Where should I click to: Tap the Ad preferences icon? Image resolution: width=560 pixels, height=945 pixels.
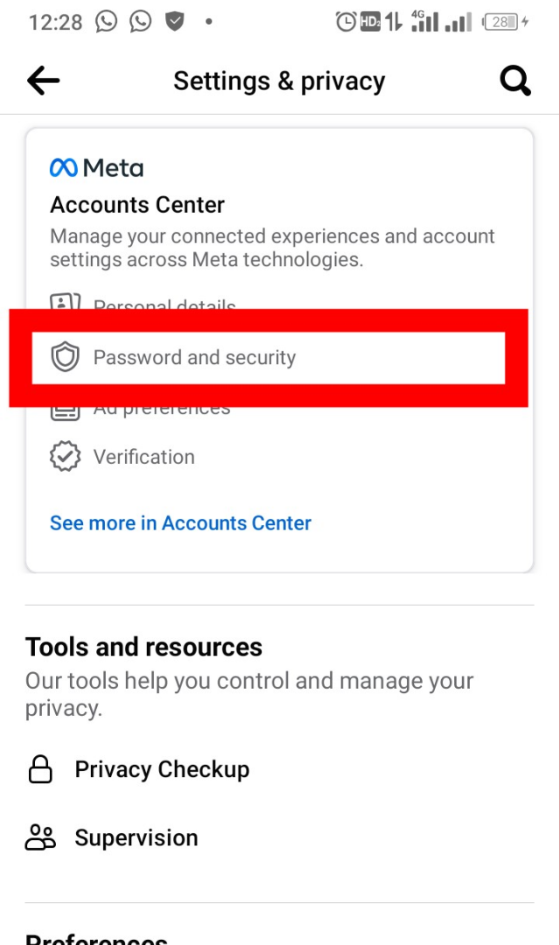(x=65, y=410)
